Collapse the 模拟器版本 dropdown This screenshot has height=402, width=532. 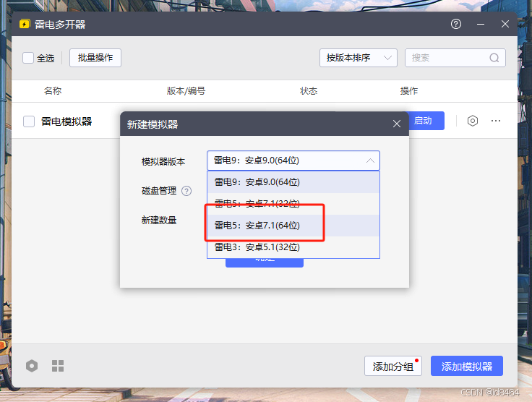click(293, 161)
